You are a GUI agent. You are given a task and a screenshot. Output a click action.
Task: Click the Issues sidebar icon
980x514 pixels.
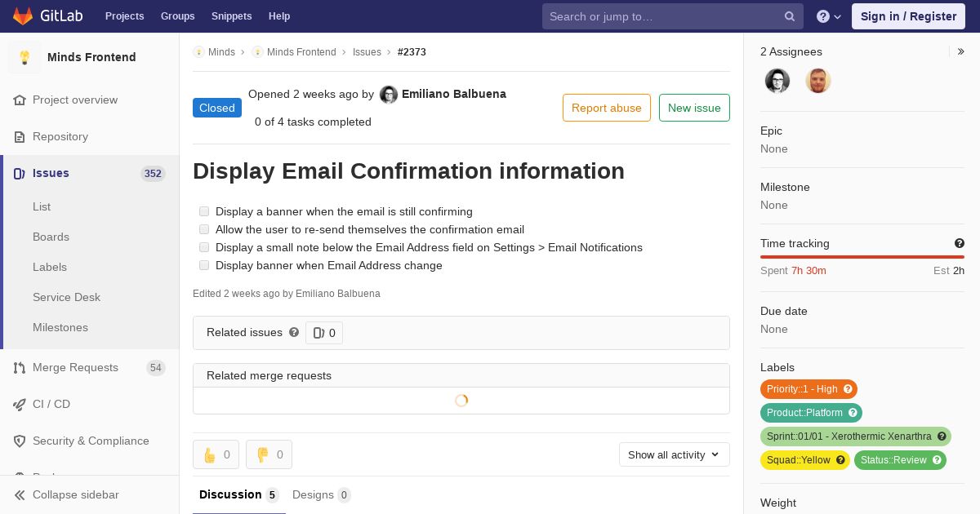pyautogui.click(x=20, y=173)
